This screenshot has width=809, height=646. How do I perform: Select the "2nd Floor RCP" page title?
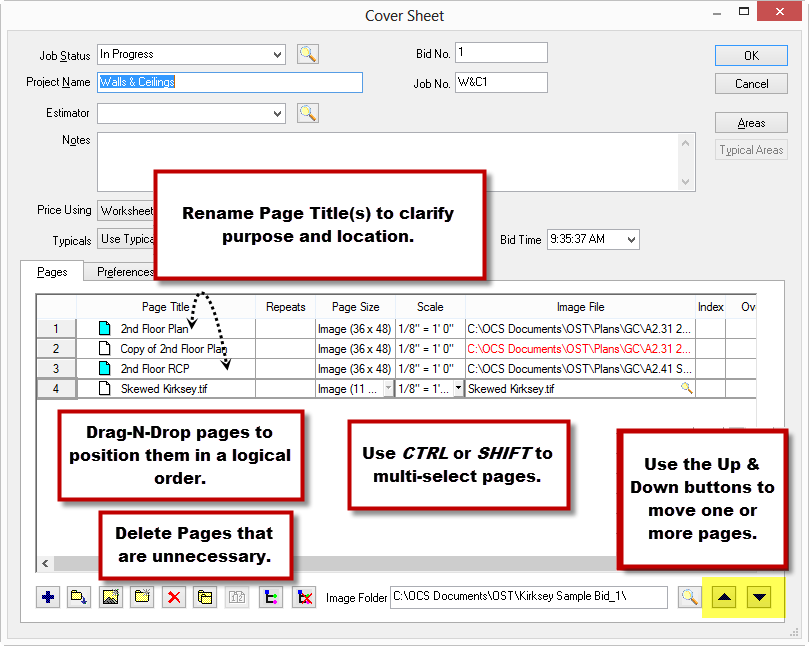click(x=155, y=369)
